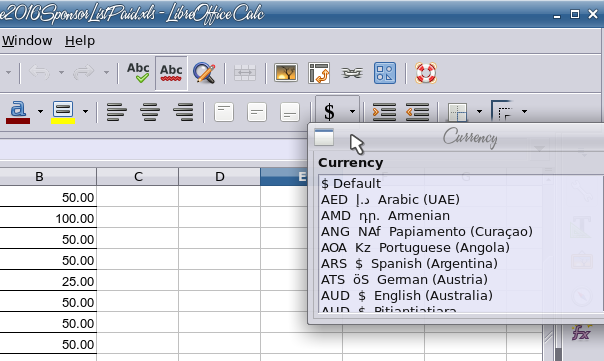604x361 pixels.
Task: Open the Borders dropdown arrow
Action: click(479, 112)
